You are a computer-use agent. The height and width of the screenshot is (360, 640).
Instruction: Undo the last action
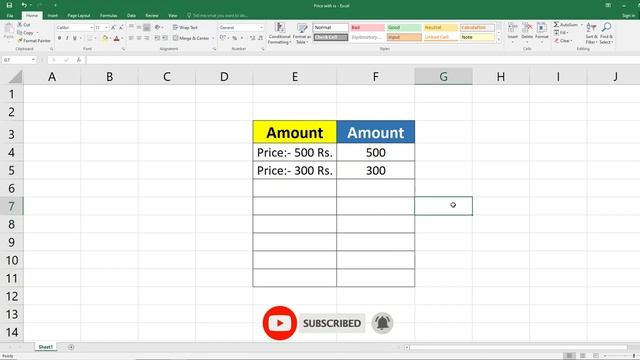pos(24,5)
